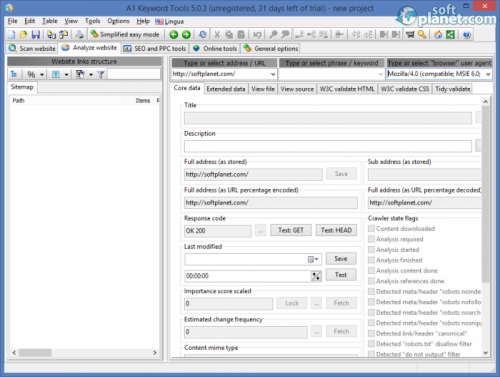Viewport: 500px width, 377px height.
Task: Click the shopping cart icon in the toolbar
Action: [410, 35]
